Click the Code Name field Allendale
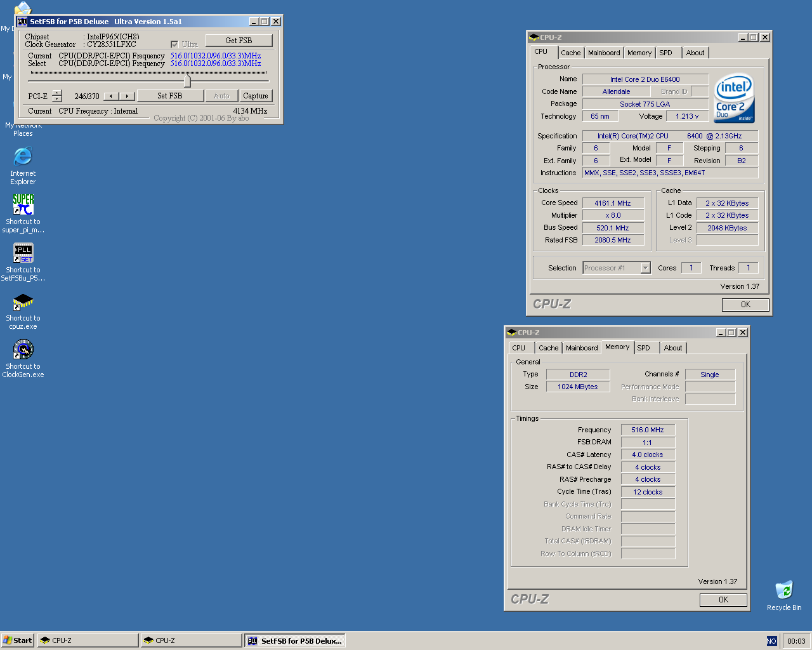Image resolution: width=812 pixels, height=650 pixels. 616,91
